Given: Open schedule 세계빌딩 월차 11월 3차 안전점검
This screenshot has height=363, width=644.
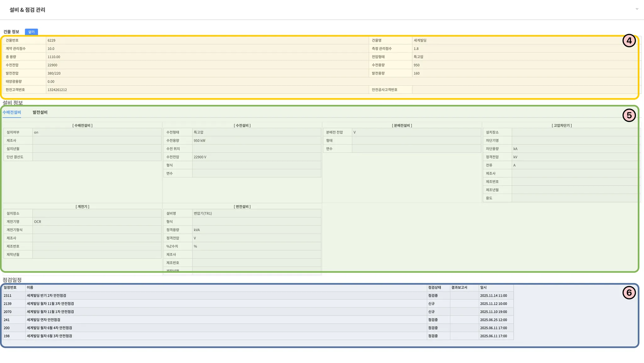Looking at the screenshot, I should click(50, 304).
